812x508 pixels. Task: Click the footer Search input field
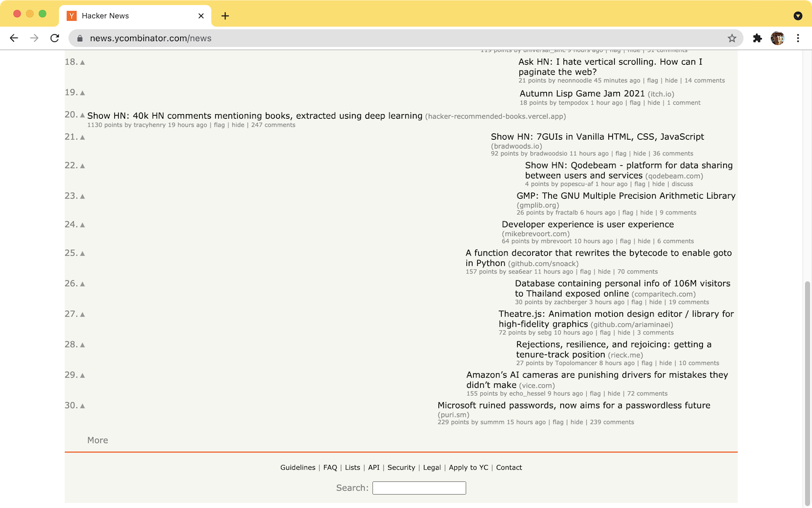tap(419, 488)
